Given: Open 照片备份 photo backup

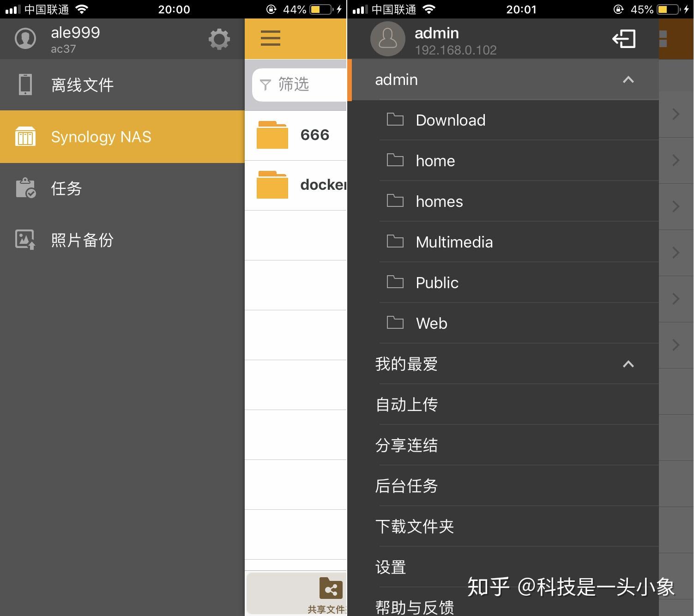Looking at the screenshot, I should (x=122, y=240).
